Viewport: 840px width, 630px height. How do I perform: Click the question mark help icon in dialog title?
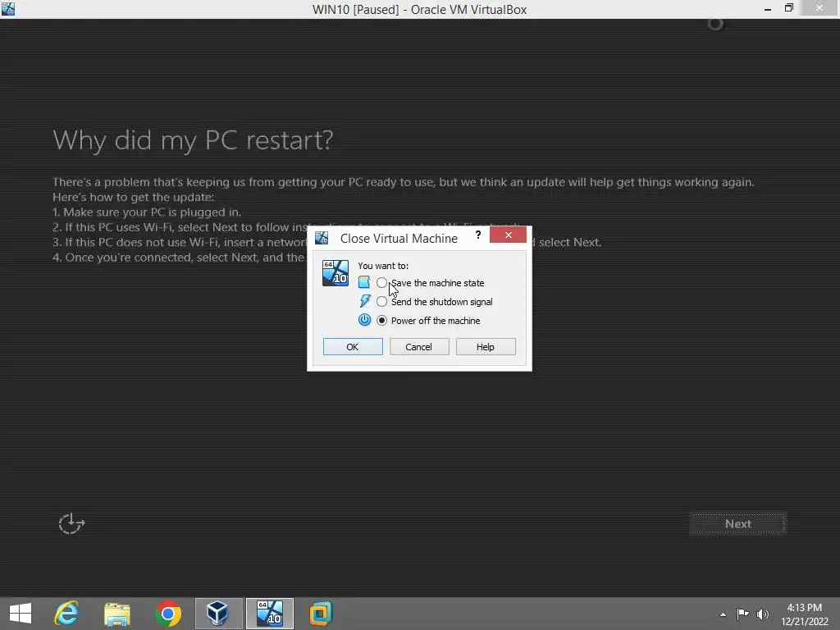click(x=478, y=235)
